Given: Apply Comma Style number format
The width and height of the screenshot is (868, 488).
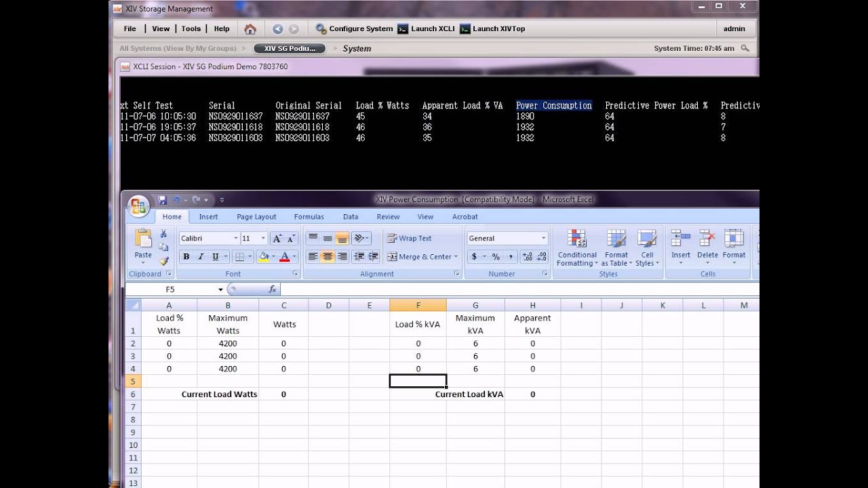Looking at the screenshot, I should click(511, 257).
